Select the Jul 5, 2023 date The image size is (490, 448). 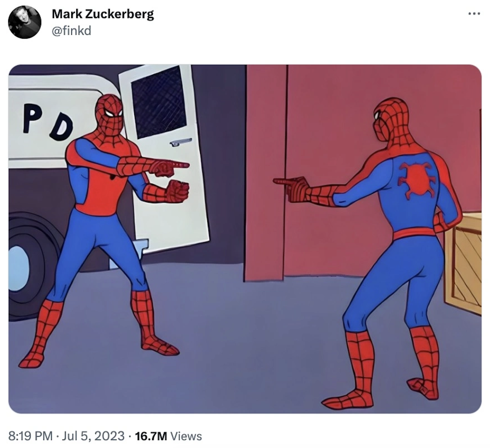coord(93,436)
